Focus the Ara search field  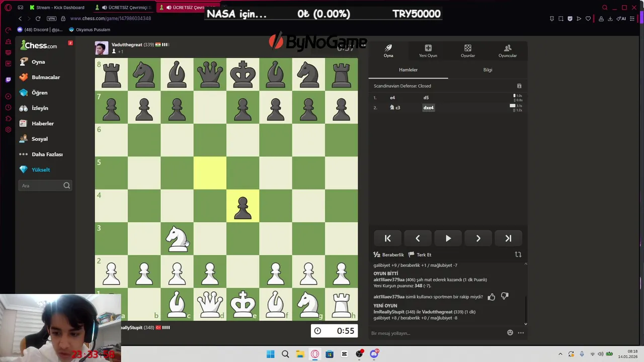(x=45, y=186)
